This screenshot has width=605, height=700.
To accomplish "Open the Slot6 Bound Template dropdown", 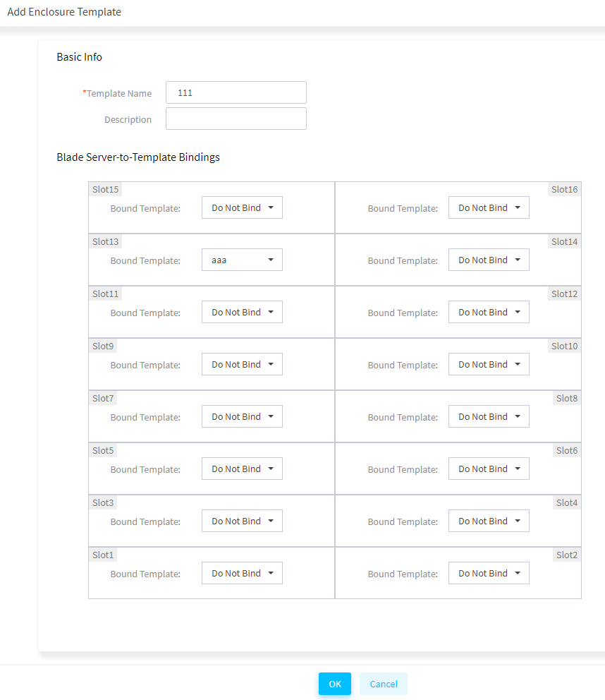I will [x=489, y=469].
